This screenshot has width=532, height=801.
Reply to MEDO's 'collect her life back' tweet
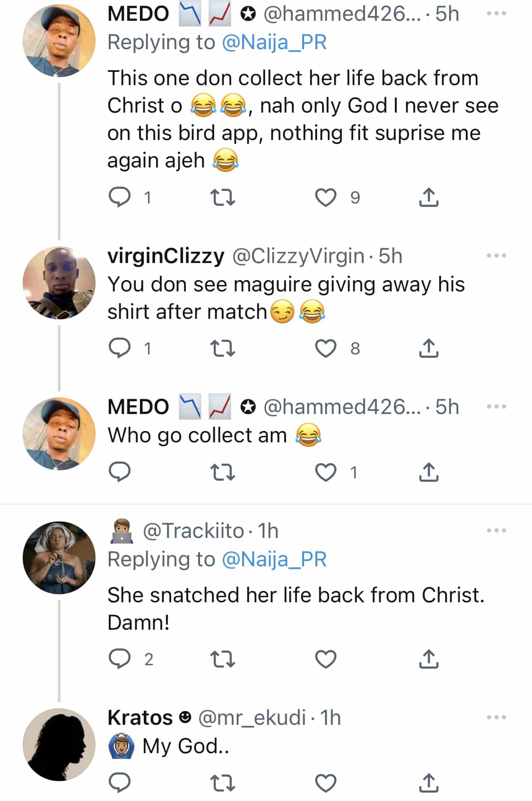(120, 197)
